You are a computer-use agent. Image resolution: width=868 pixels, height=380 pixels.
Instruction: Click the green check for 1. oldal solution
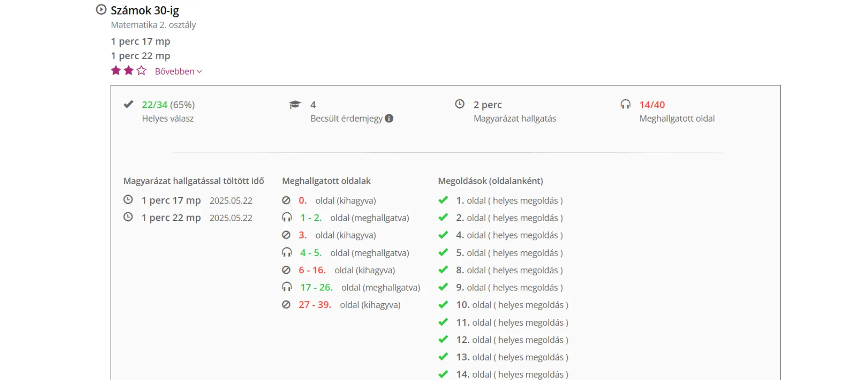443,200
